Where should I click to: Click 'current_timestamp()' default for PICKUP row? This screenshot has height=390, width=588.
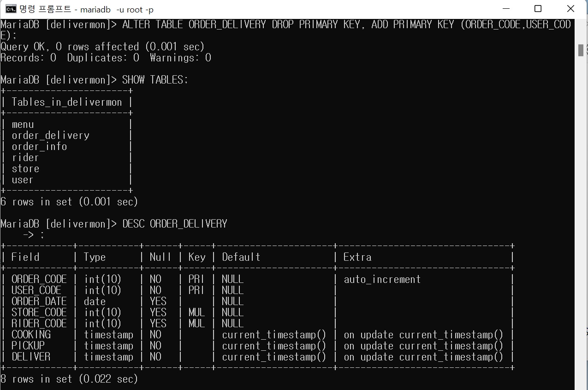(274, 346)
